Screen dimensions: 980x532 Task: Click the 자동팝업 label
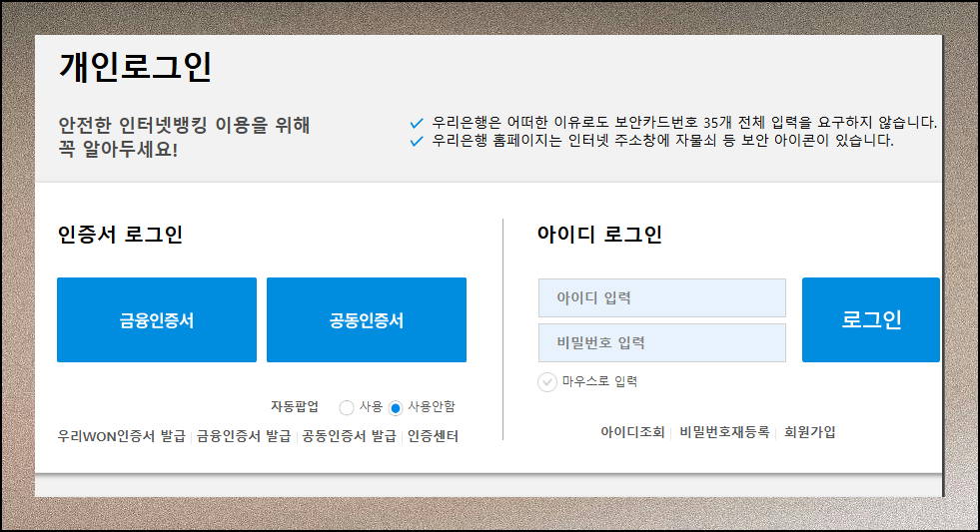point(295,406)
